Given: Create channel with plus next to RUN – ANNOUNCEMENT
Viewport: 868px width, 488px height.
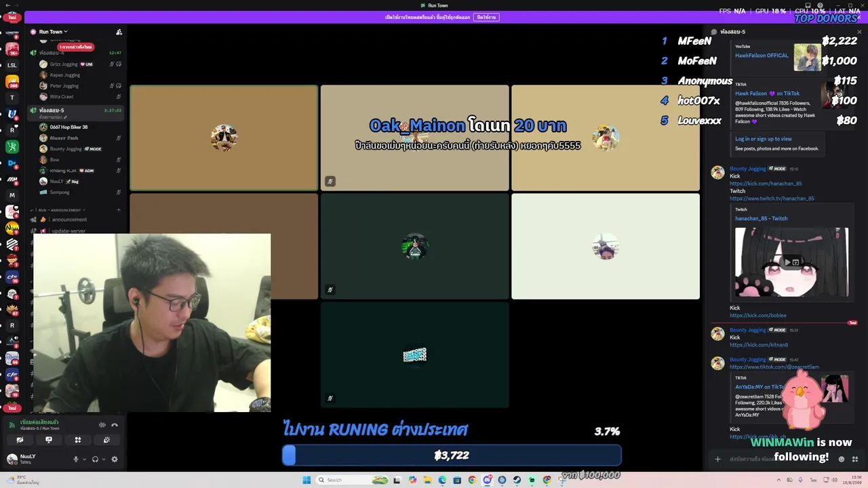Looking at the screenshot, I should 118,210.
